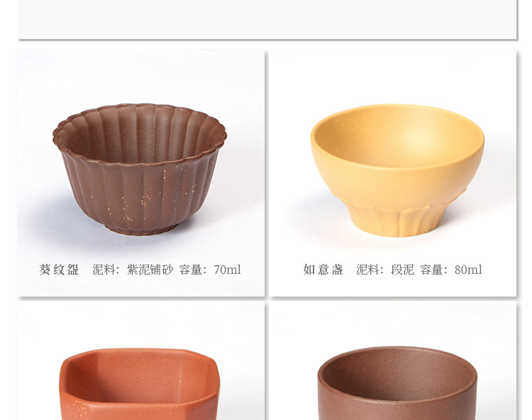The height and width of the screenshot is (420, 532).
Task: Click the gold-speckled side of the purple cup
Action: pos(143,195)
